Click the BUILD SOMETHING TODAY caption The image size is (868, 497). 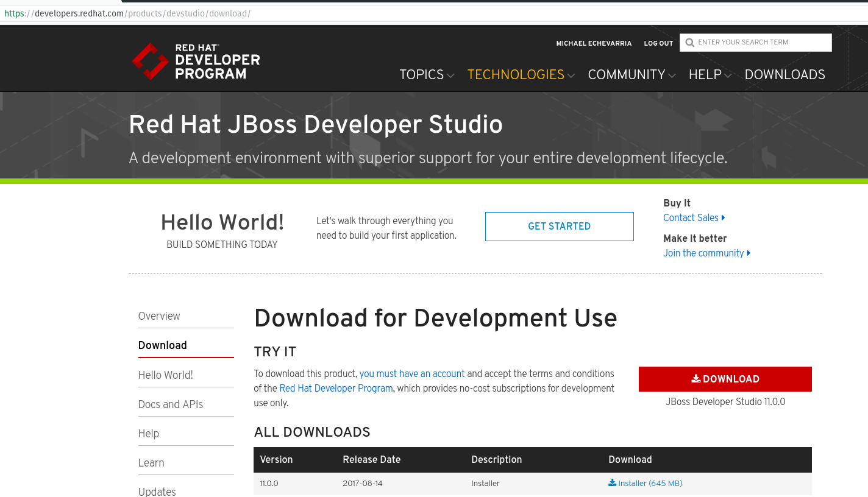pos(222,244)
